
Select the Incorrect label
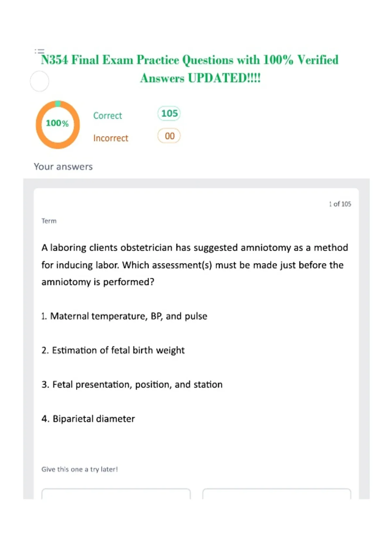click(x=111, y=138)
